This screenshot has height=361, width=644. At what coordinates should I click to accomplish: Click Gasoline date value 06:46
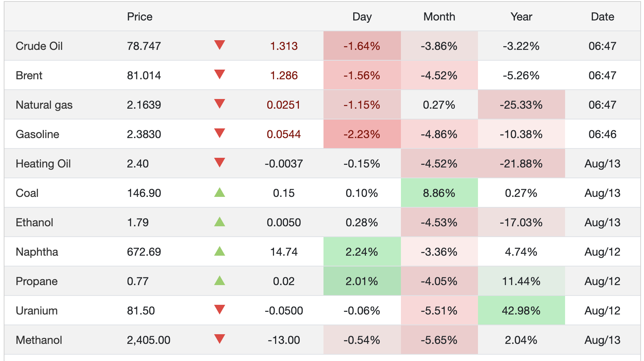[602, 134]
